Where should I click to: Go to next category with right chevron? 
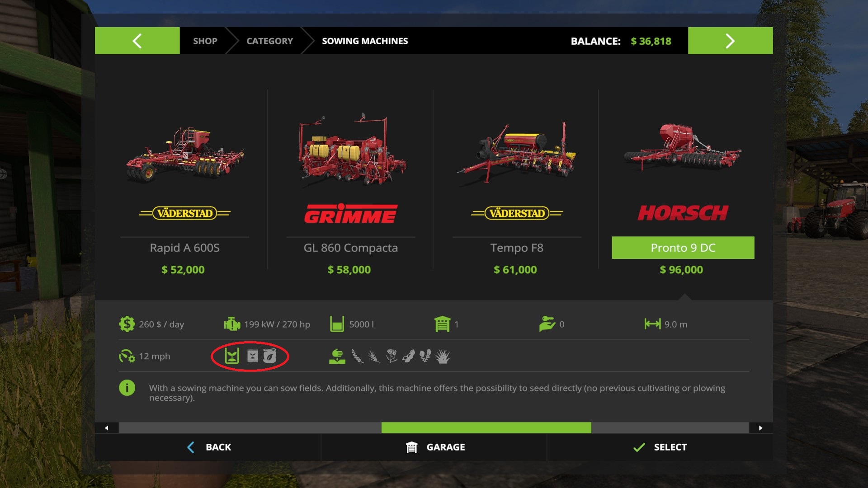point(731,41)
